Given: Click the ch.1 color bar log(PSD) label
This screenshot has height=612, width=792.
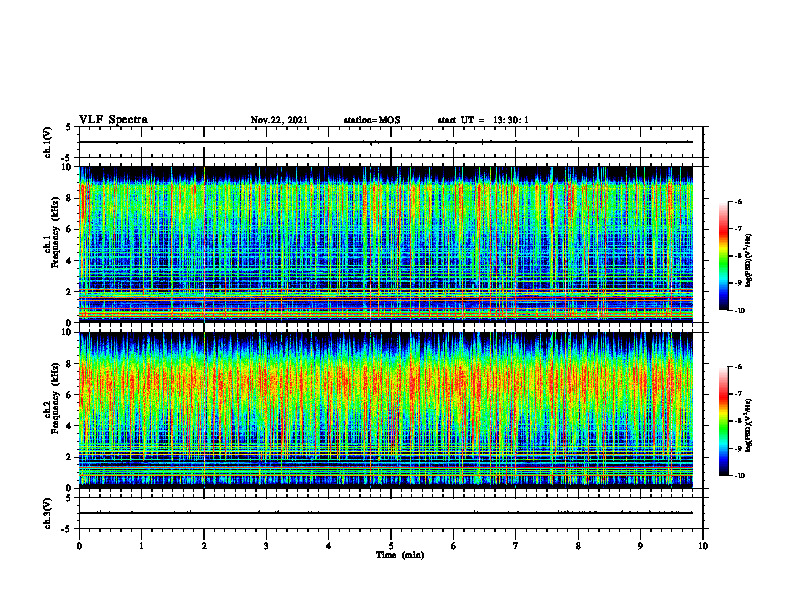Looking at the screenshot, I should tap(749, 261).
